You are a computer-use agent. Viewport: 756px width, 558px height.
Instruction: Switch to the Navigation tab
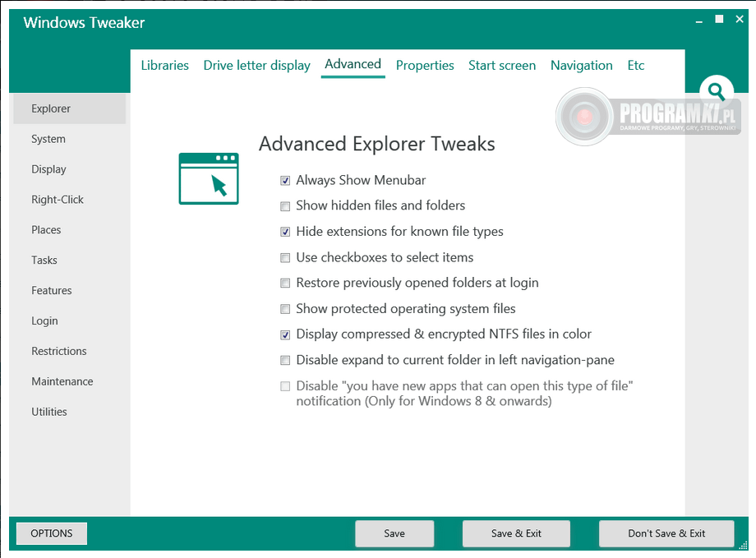pyautogui.click(x=582, y=65)
